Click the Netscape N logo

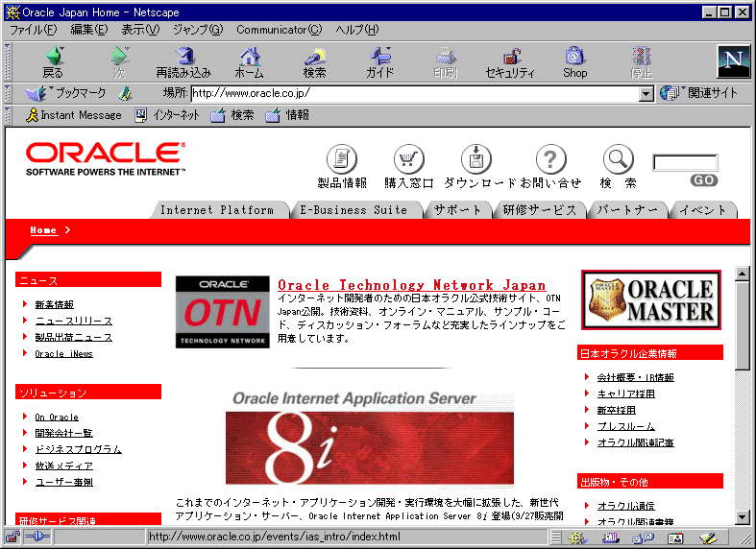pos(733,61)
